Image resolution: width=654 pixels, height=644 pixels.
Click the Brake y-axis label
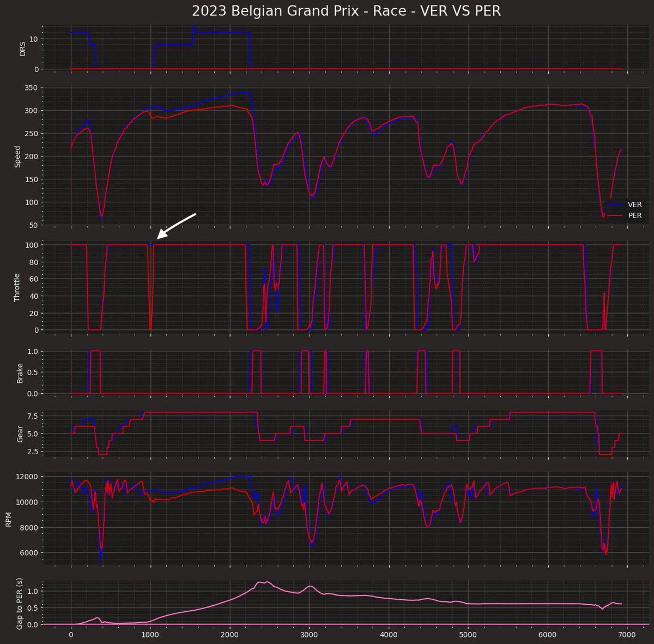pyautogui.click(x=20, y=372)
